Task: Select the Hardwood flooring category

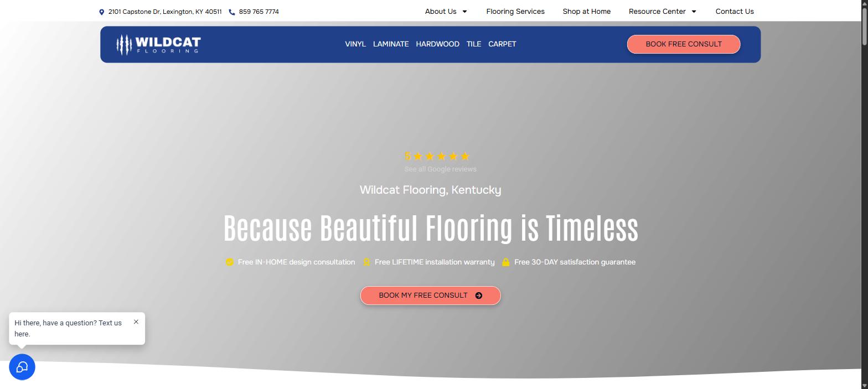Action: coord(438,44)
